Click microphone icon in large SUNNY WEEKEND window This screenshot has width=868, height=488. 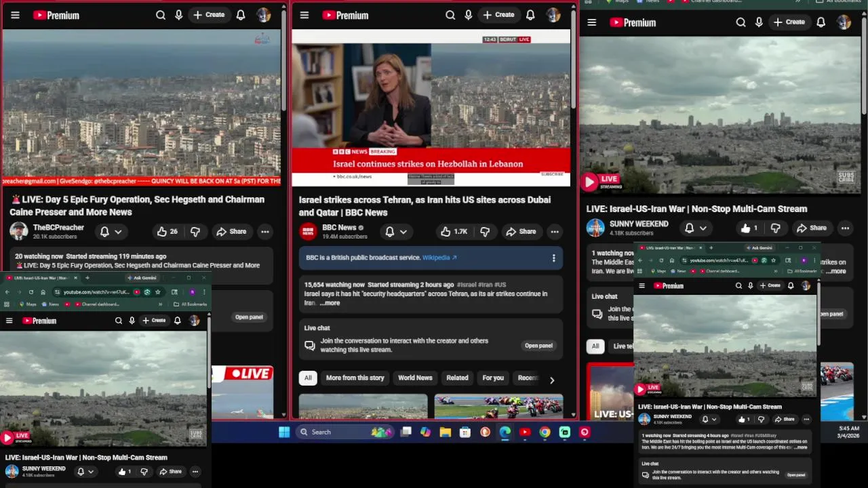759,22
